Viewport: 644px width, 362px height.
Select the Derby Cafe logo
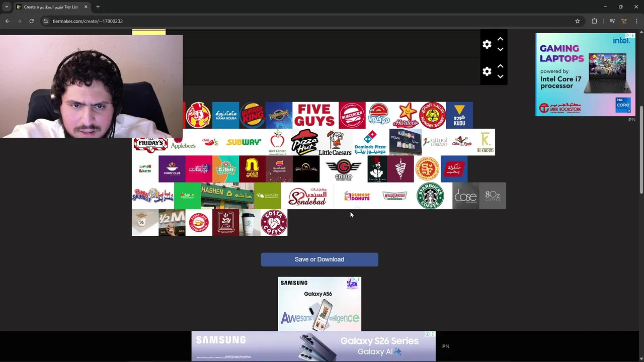199,223
